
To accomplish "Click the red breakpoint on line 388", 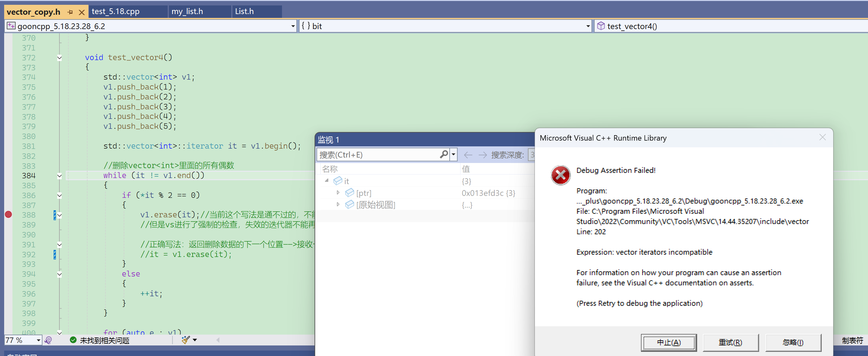I will (8, 214).
